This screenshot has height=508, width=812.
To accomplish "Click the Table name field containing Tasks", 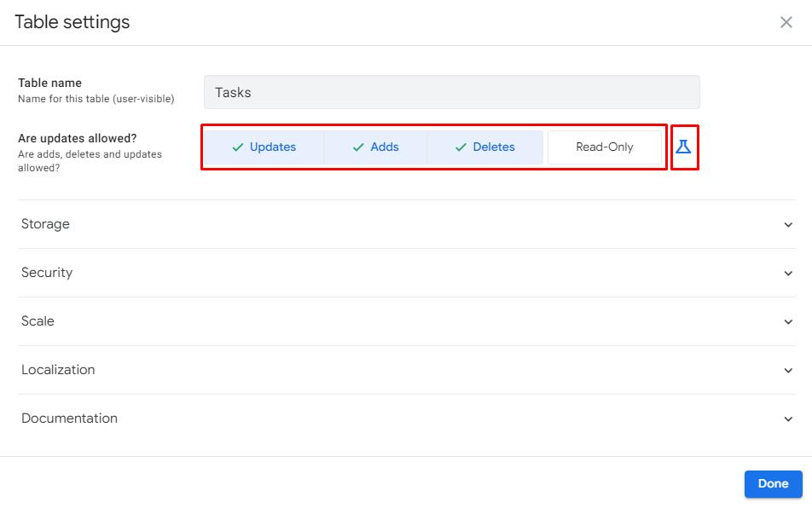I will 451,92.
